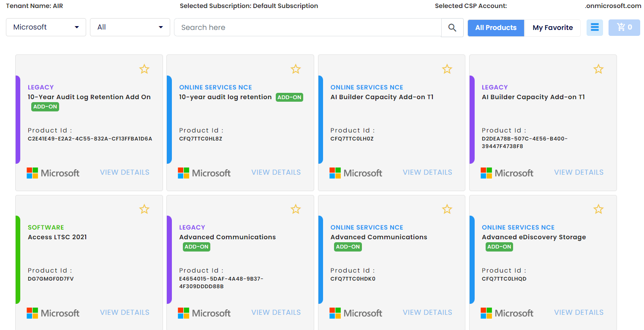Click Microsoft logo on NCE 10-year audit log retention card
Image resolution: width=644 pixels, height=330 pixels.
click(204, 173)
